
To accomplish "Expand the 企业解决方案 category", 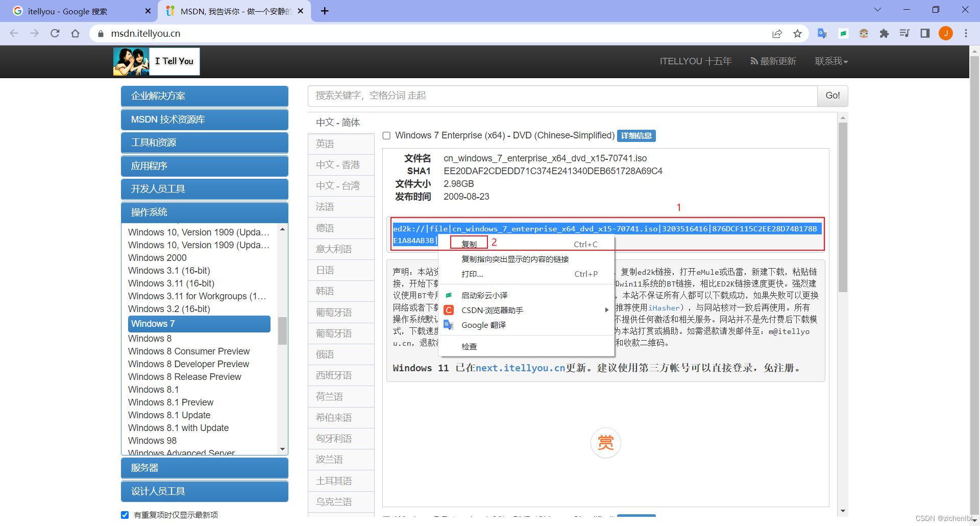I will (205, 96).
